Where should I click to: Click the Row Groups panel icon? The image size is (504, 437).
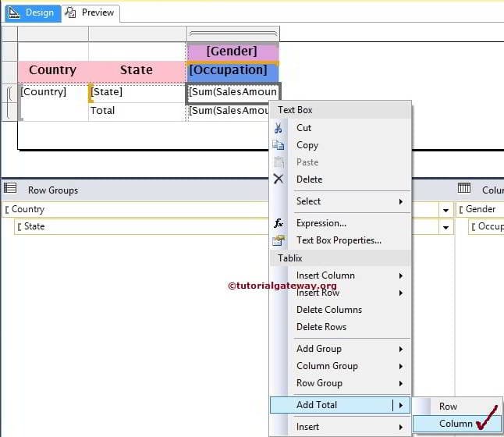(x=10, y=187)
